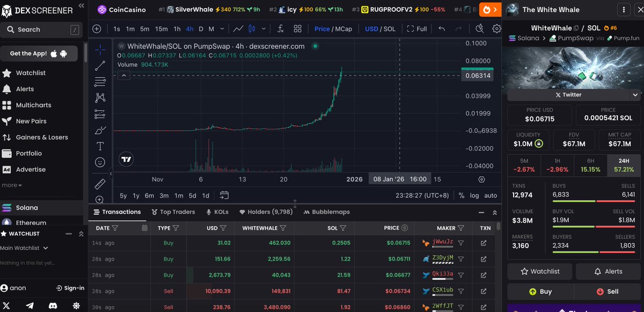
Task: Collapse the indicator legend arrow
Action: 124,76
